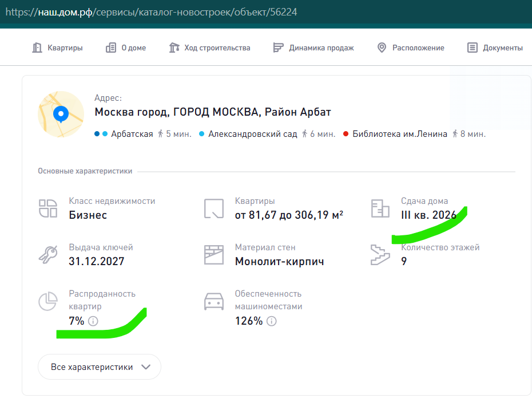Viewport: 532px width, 398px height.
Task: Switch to the О доме tab
Action: point(126,48)
